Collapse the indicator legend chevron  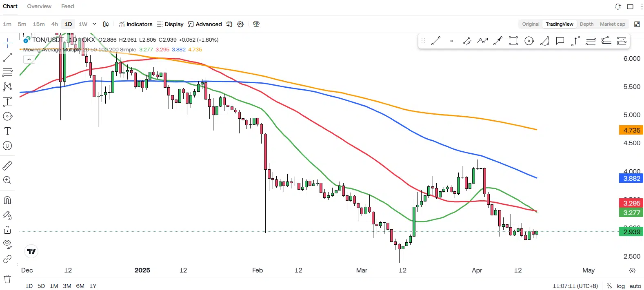tap(29, 60)
